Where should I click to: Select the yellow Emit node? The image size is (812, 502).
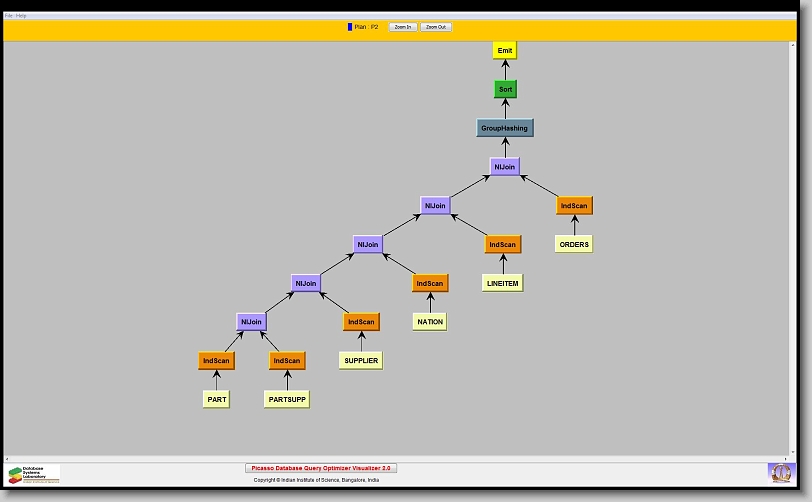pos(505,50)
